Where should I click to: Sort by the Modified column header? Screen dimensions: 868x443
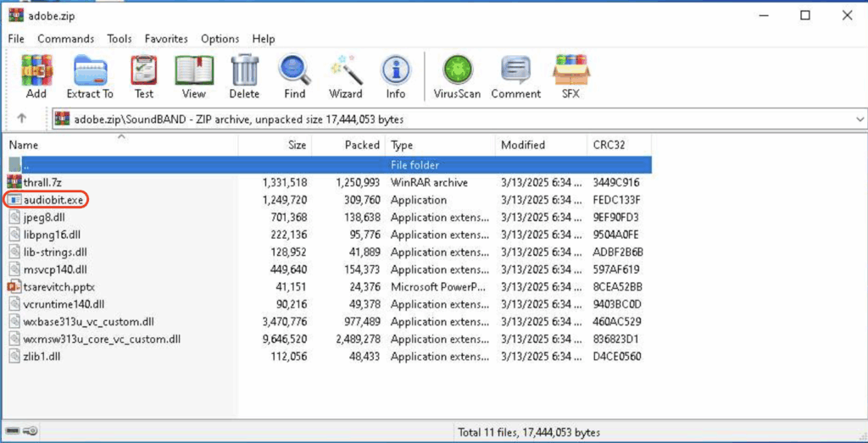[540, 145]
